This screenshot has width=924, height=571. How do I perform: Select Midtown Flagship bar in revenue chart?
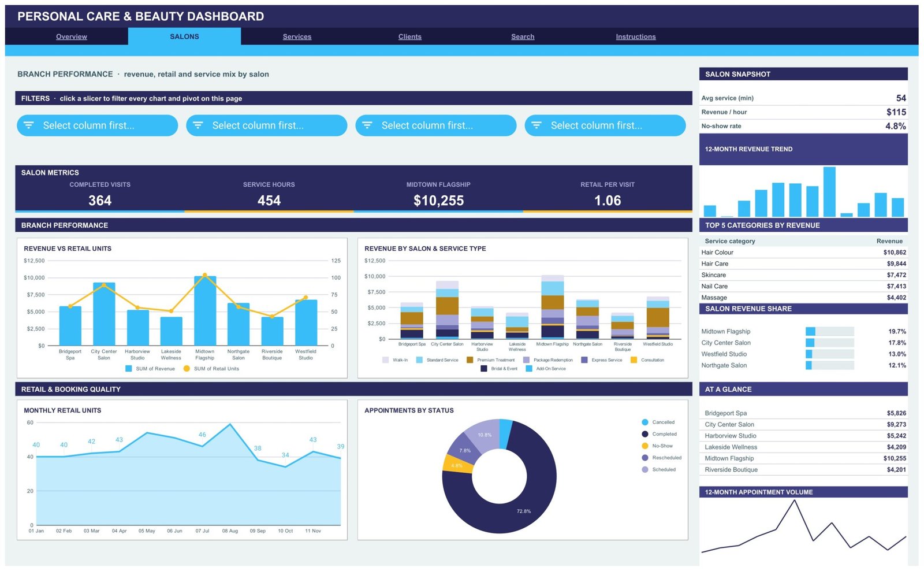click(x=205, y=311)
